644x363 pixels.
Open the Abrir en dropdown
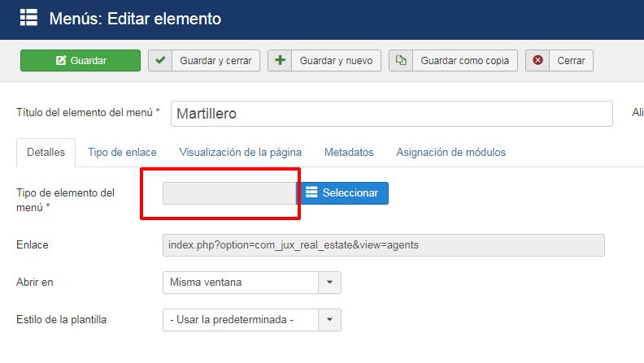252,283
